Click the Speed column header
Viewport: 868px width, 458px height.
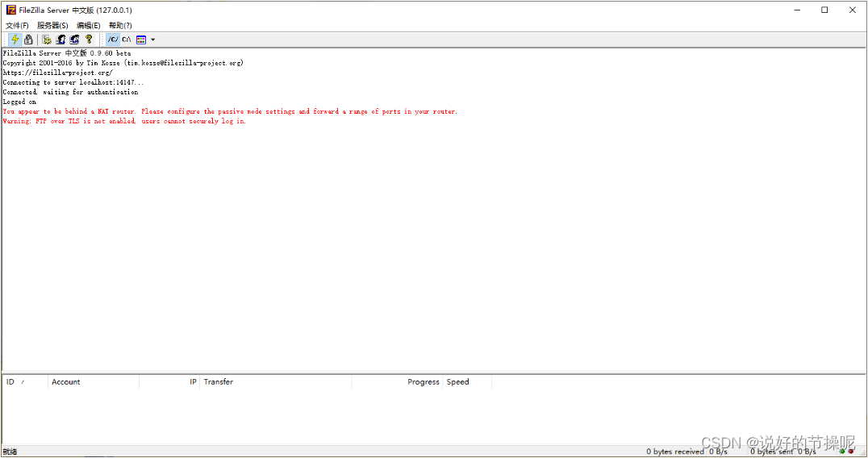(467, 382)
